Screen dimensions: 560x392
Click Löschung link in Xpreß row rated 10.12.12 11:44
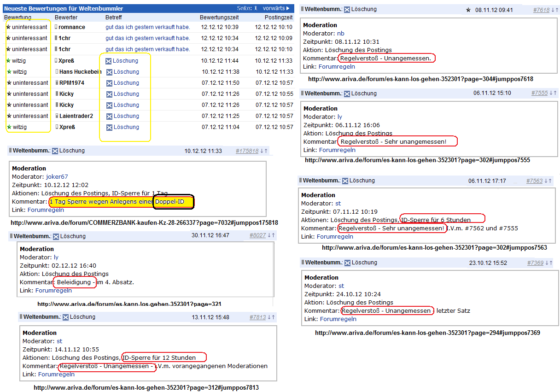[125, 61]
